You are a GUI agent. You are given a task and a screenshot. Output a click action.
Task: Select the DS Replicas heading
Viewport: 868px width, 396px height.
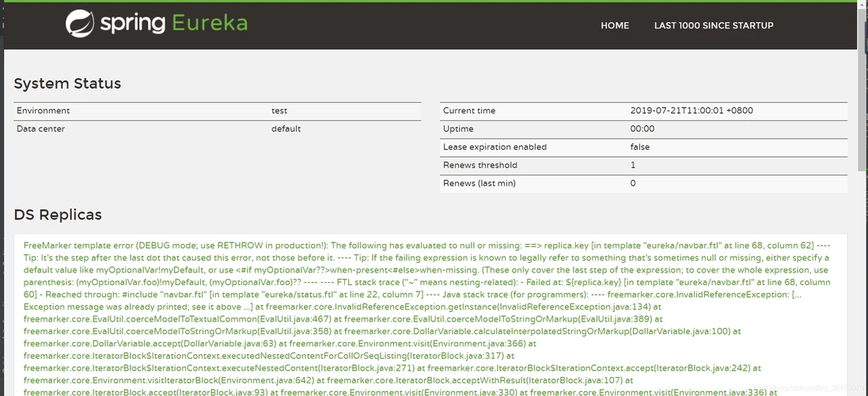point(58,215)
